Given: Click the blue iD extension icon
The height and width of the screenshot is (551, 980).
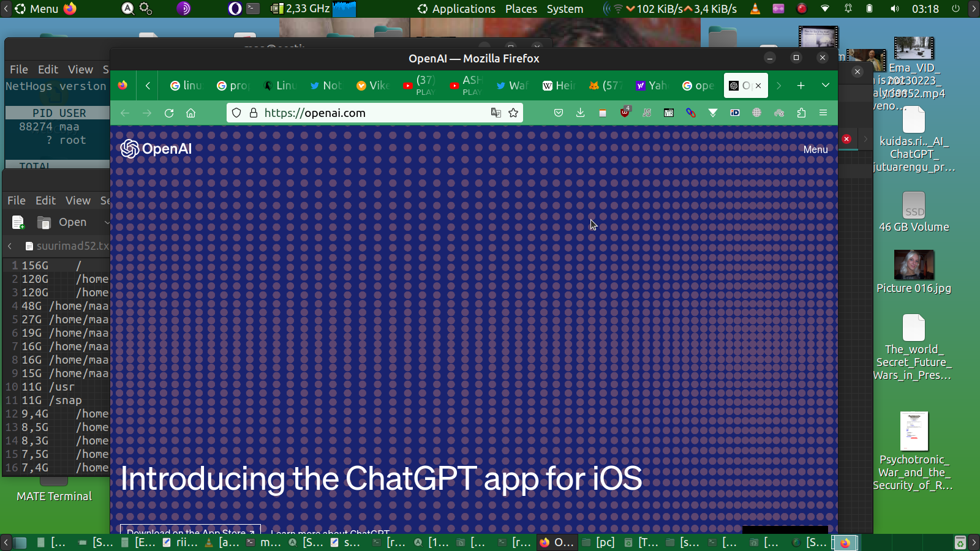Looking at the screenshot, I should (x=735, y=113).
